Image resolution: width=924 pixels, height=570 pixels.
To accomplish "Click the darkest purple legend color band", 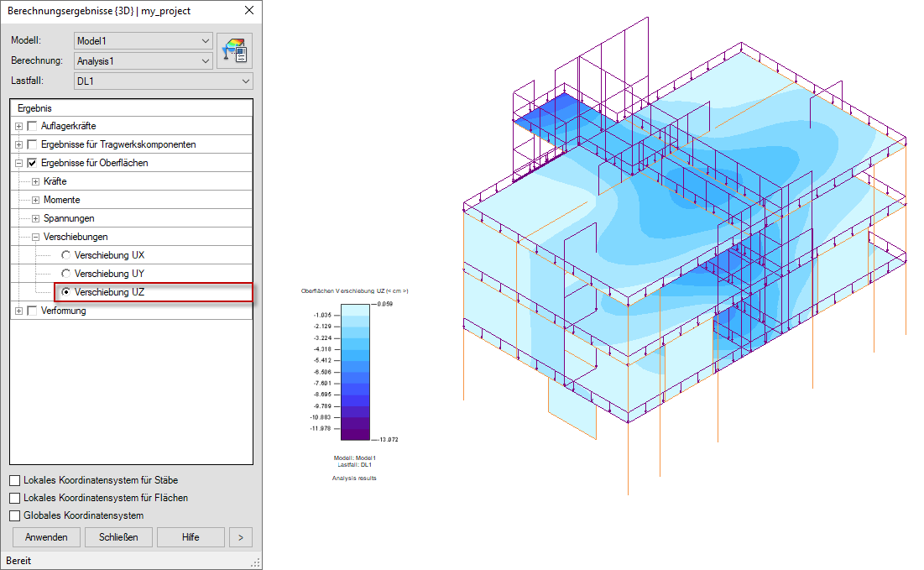I will tap(355, 434).
